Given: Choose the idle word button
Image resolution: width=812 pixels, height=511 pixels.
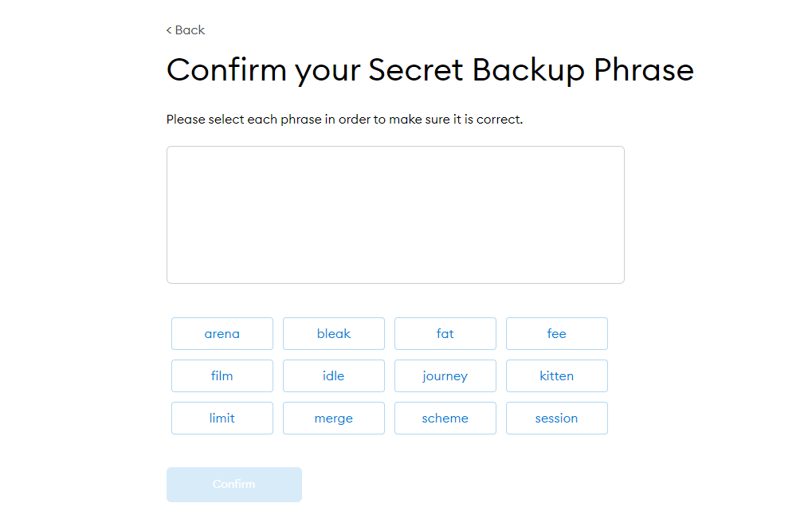Looking at the screenshot, I should 334,375.
